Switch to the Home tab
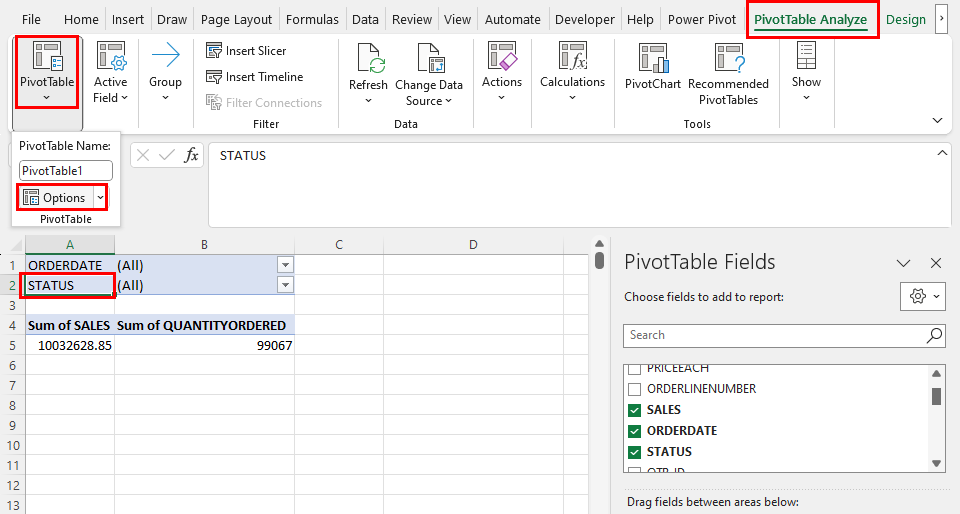The image size is (960, 514). coord(81,20)
